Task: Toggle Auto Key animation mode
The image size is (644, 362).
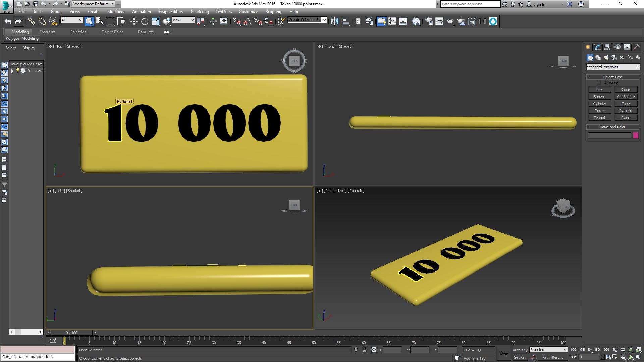Action: [520, 350]
